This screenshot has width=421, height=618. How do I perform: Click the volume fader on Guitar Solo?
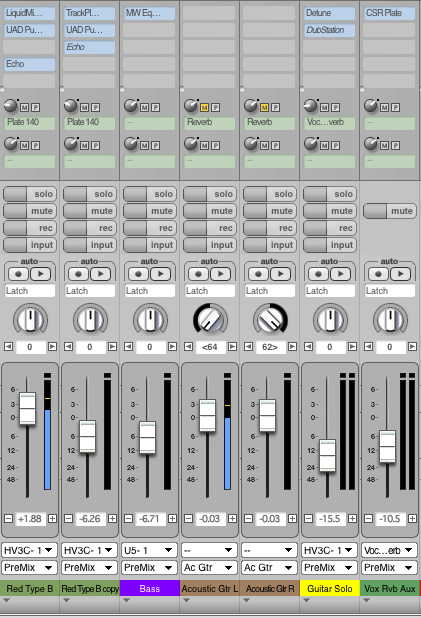327,455
